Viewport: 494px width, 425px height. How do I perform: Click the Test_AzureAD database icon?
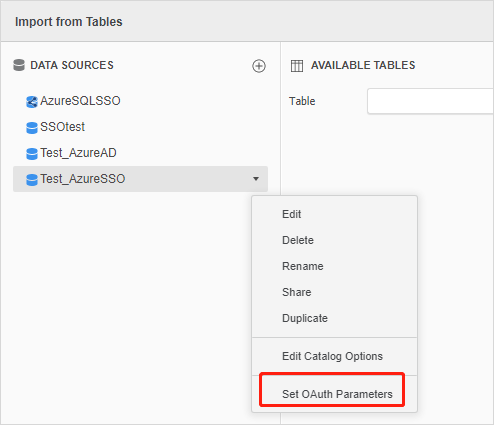click(32, 154)
